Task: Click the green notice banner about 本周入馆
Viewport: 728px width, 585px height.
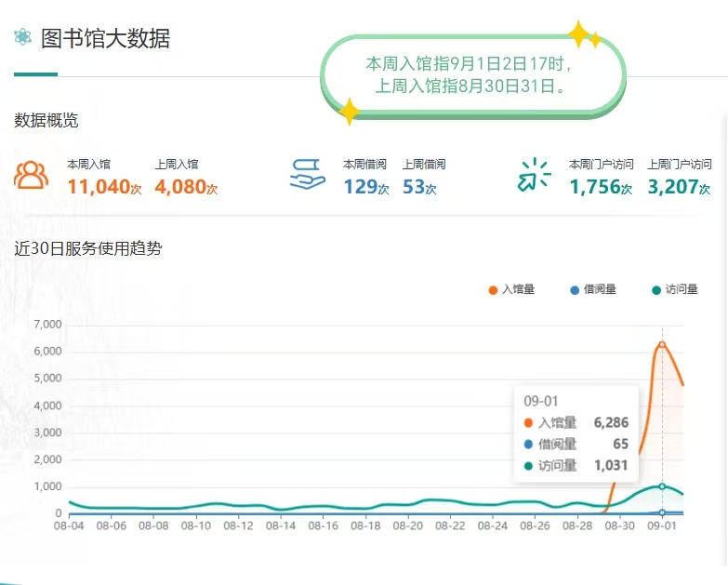Action: tap(472, 75)
